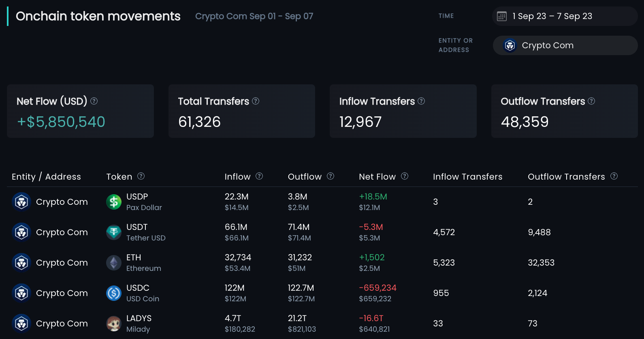644x339 pixels.
Task: Open the ETH token name link
Action: point(134,257)
